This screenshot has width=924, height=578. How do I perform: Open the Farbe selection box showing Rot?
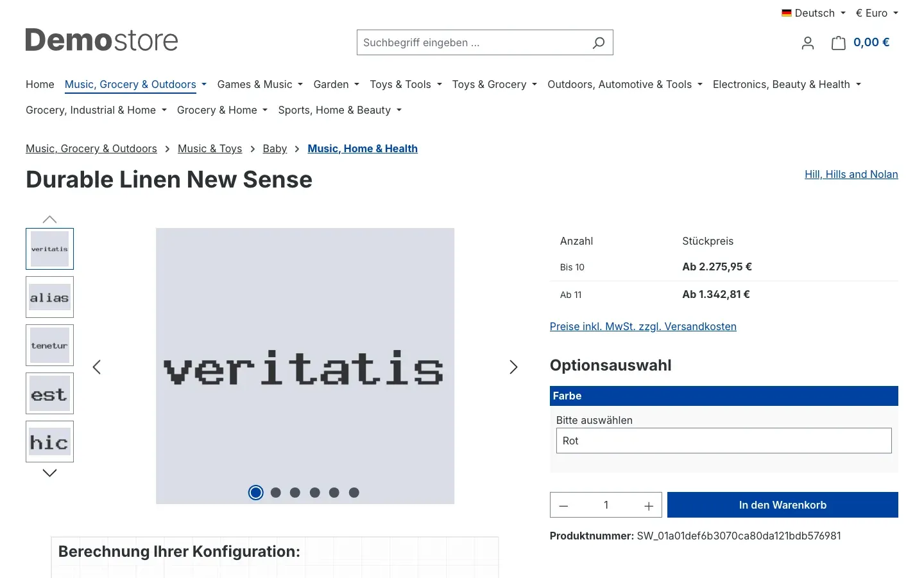pyautogui.click(x=724, y=441)
